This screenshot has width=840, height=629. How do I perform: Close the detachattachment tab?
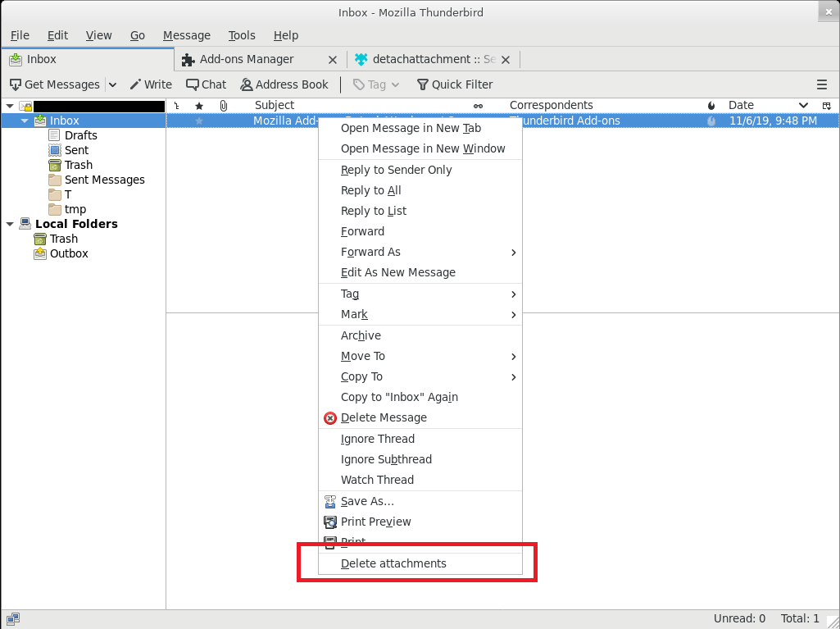coord(505,60)
